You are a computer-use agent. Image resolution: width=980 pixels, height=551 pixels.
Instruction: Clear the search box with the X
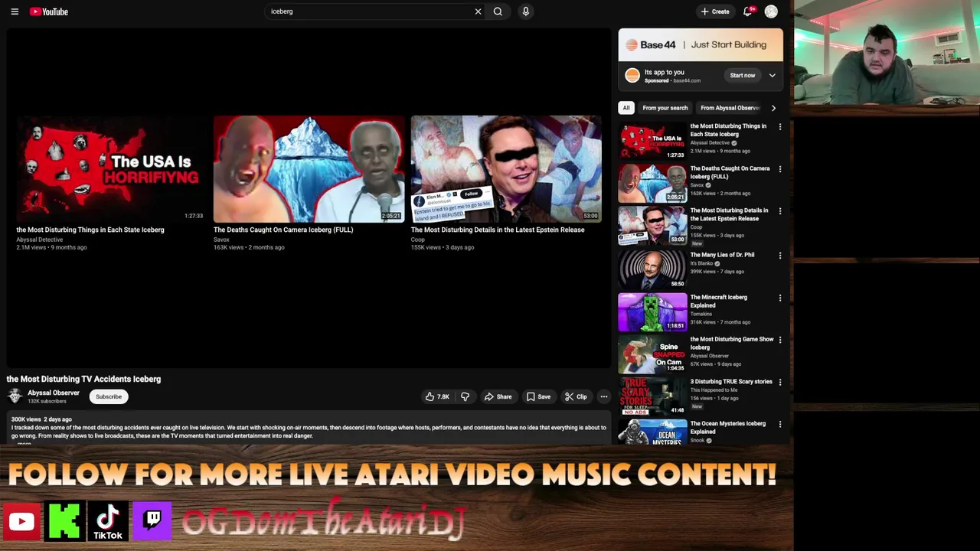tap(478, 11)
